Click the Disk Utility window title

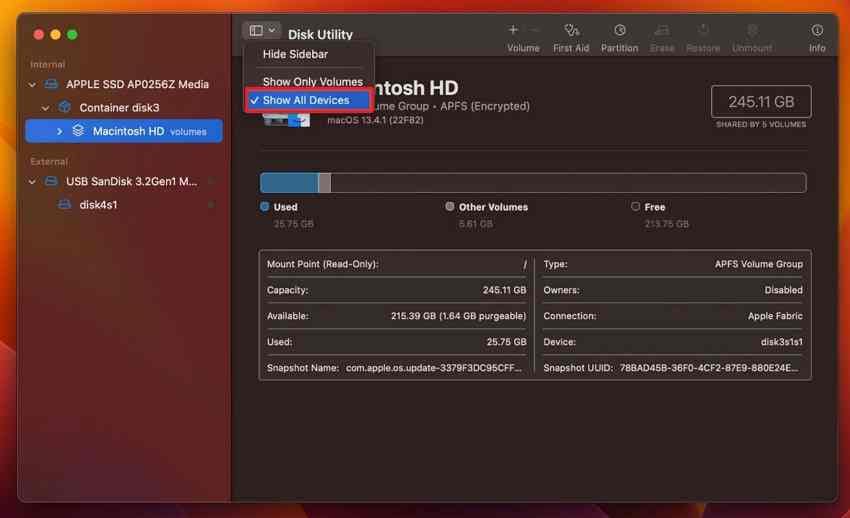(x=320, y=35)
